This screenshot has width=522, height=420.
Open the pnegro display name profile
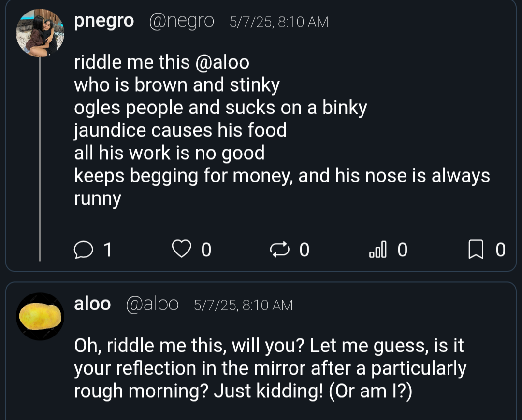[x=104, y=22]
